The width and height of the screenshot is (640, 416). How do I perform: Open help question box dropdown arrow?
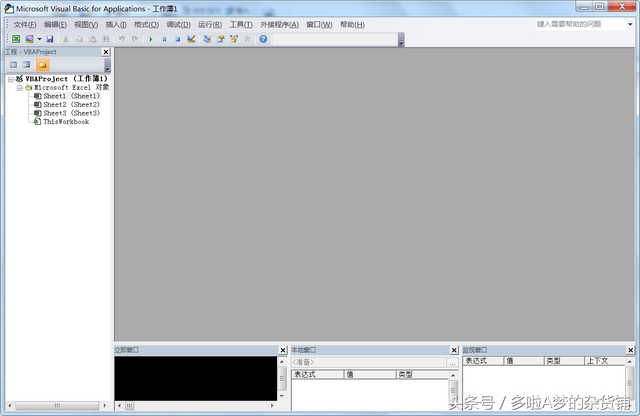point(630,24)
